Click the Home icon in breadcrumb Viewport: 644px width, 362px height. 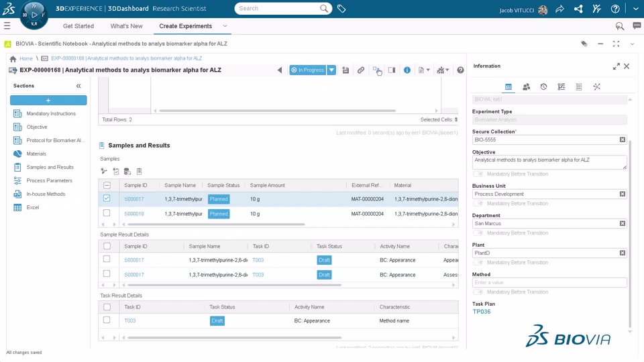tap(13, 59)
